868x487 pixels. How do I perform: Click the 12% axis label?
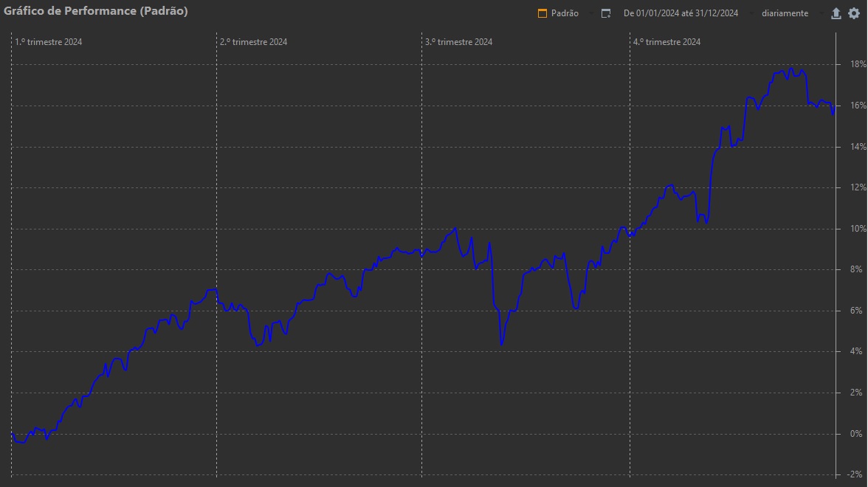pos(858,187)
